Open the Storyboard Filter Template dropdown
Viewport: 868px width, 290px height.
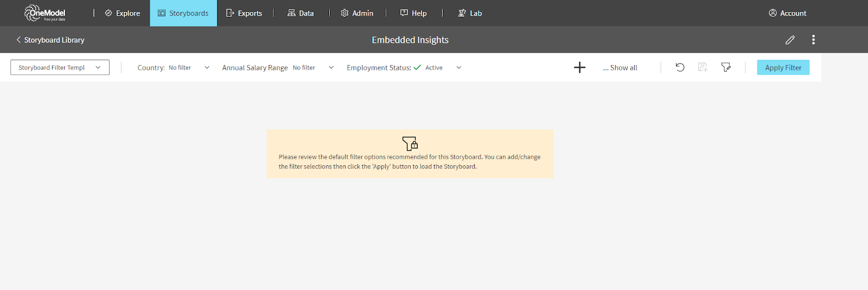(x=60, y=67)
